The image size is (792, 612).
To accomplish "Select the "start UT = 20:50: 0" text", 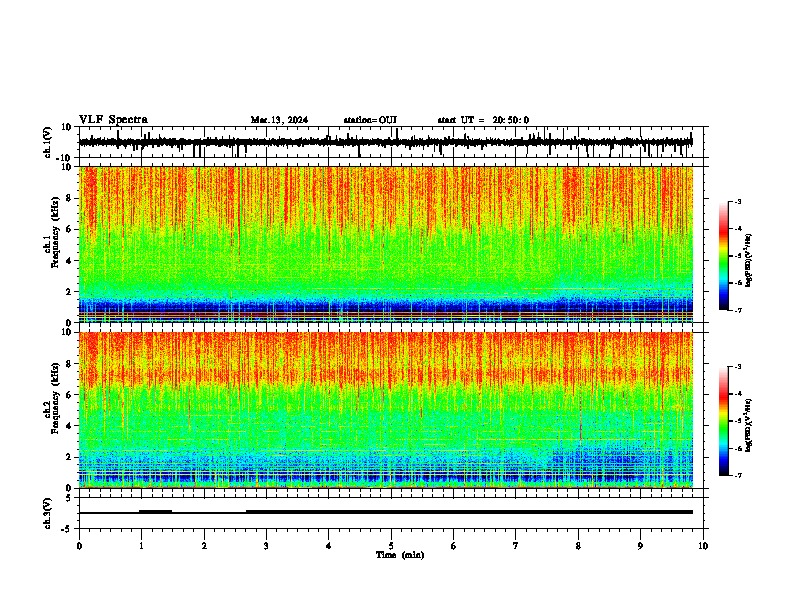I will click(x=483, y=120).
